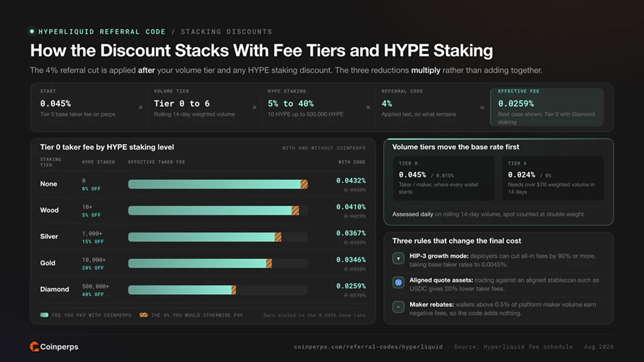Viewport: 644px width, 362px height.
Task: Click the '0.0410%' with-code fee value
Action: coord(351,207)
